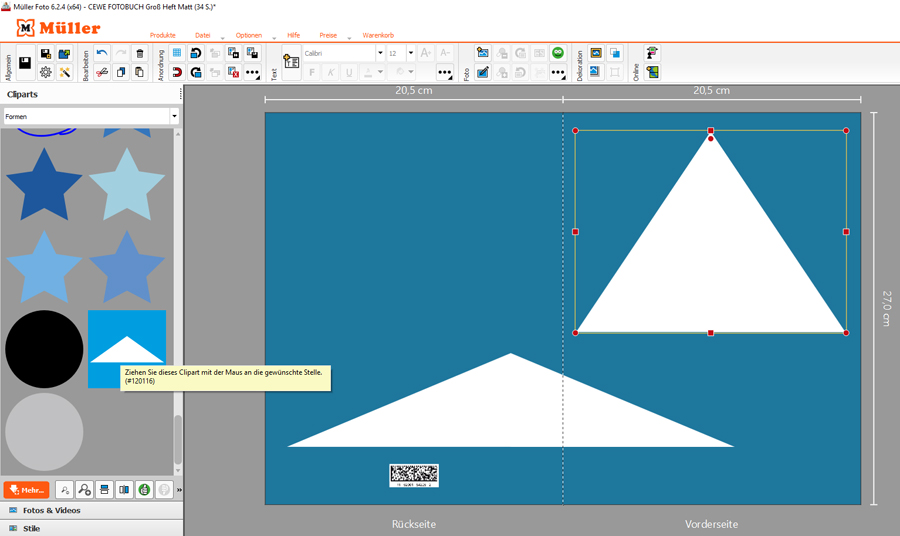Toggle the blue grid display icon
Image resolution: width=900 pixels, height=536 pixels.
point(177,53)
